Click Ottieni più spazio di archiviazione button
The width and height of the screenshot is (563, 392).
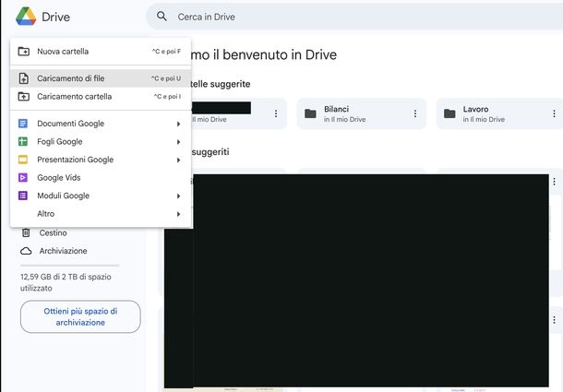point(80,316)
